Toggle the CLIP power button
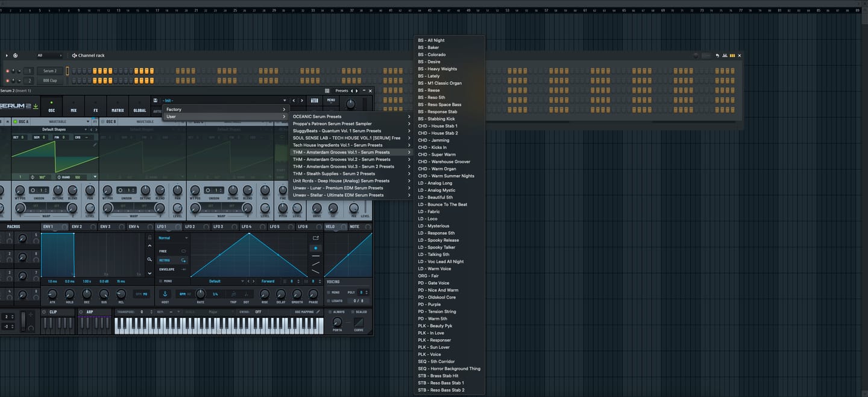The width and height of the screenshot is (868, 397). [45, 312]
